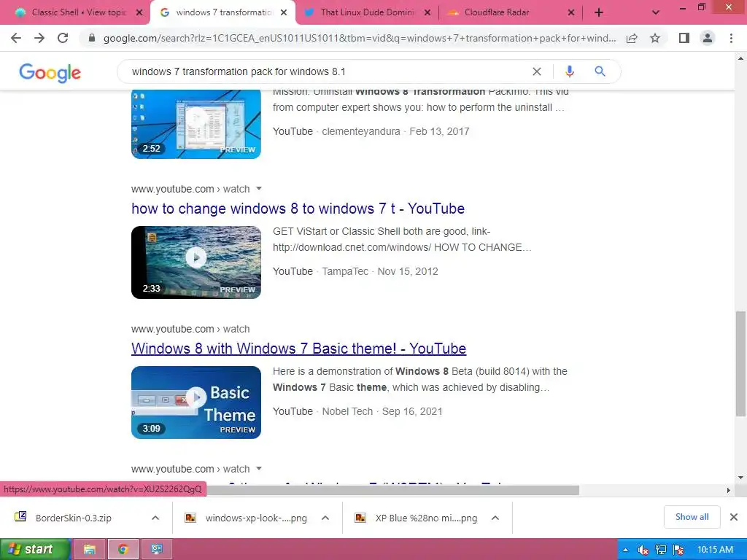View site lock security info

pos(91,38)
